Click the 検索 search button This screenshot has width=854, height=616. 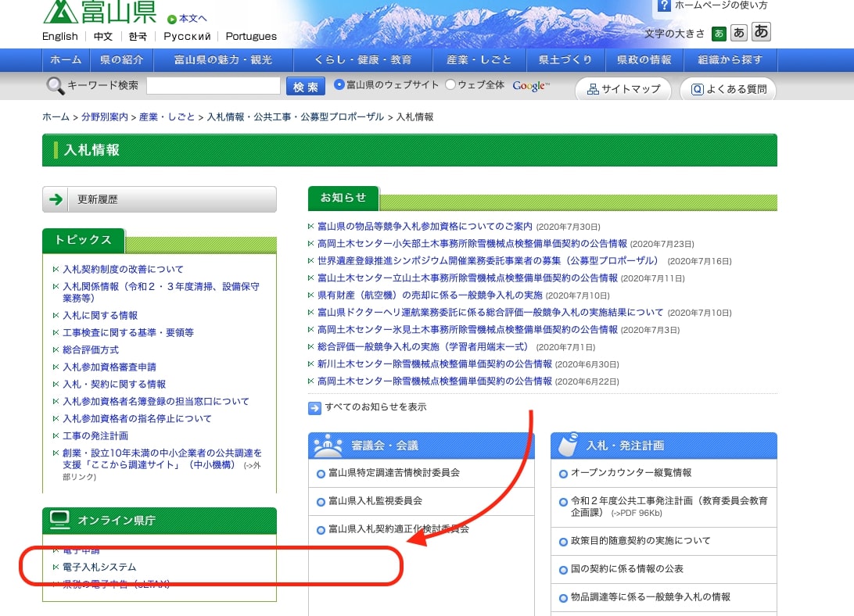306,87
